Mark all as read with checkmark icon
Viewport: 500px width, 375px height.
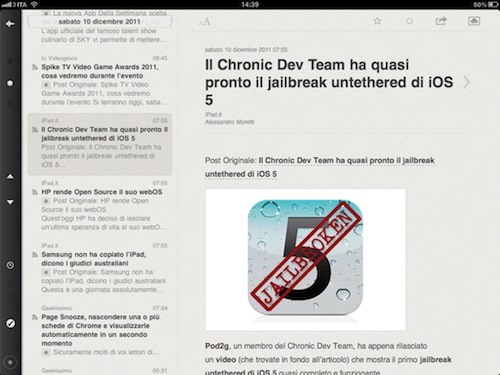pos(10,323)
